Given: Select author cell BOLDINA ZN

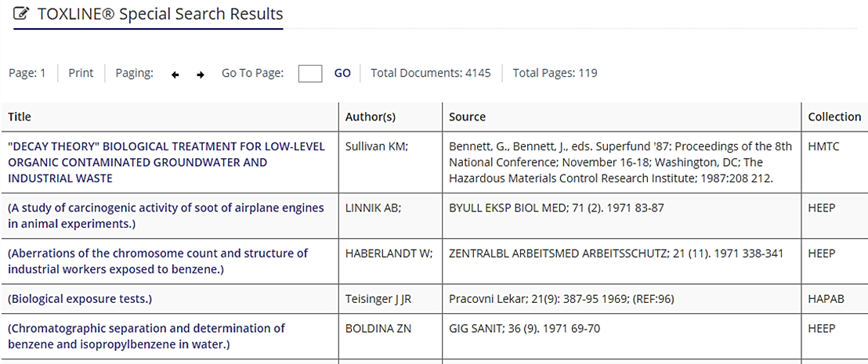Looking at the screenshot, I should coord(378,329).
